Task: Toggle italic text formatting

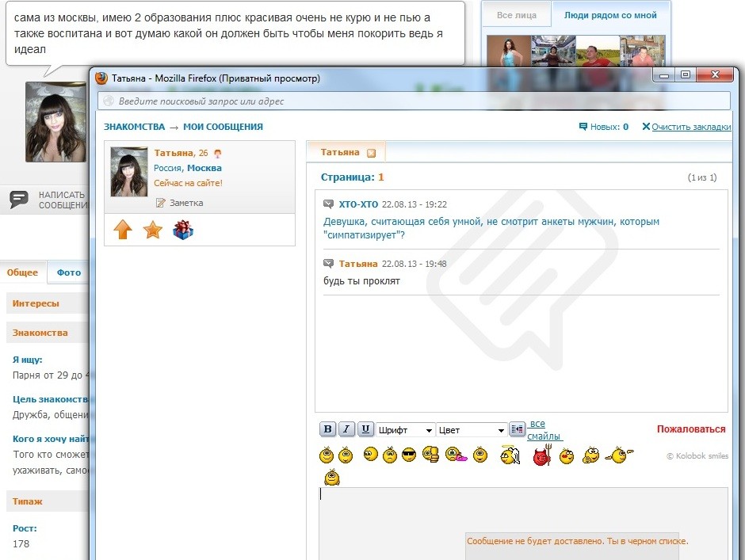Action: coord(346,429)
